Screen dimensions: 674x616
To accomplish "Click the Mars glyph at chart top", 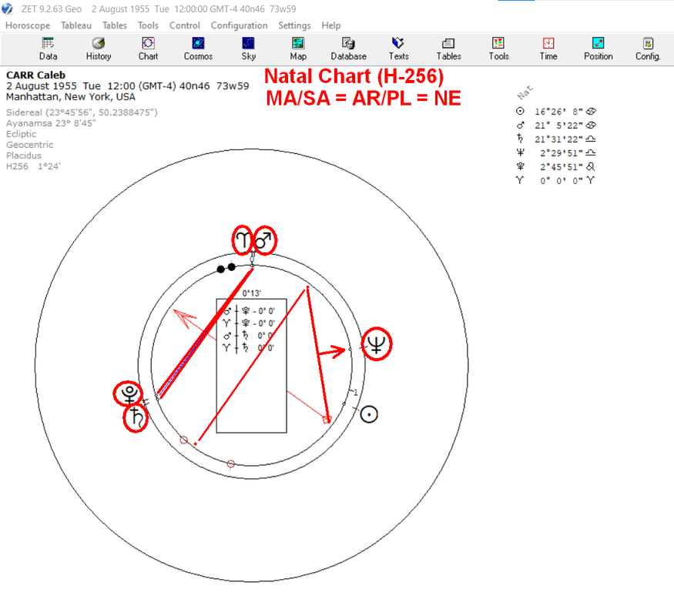I will click(x=264, y=240).
